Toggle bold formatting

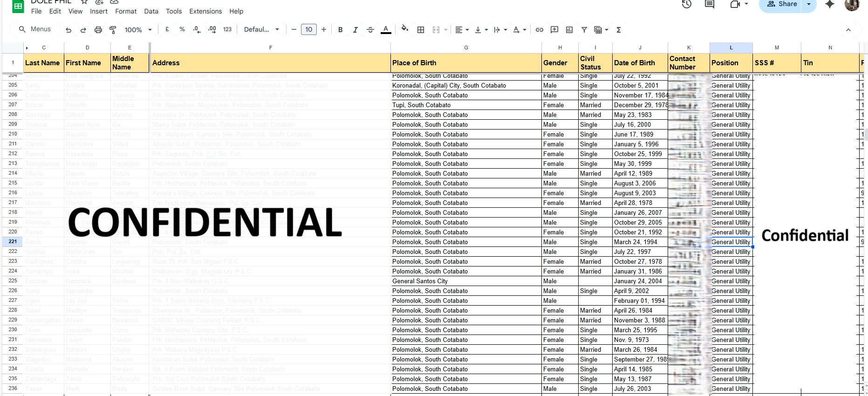[341, 30]
